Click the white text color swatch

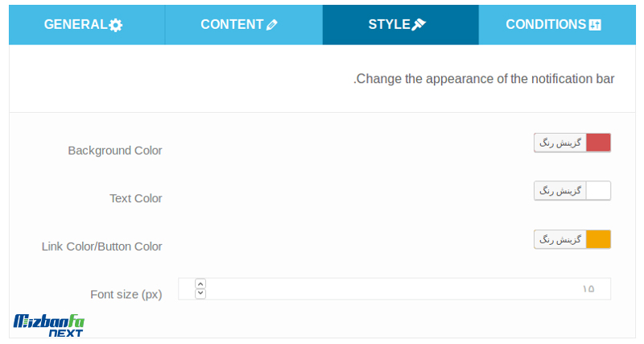[x=598, y=191]
